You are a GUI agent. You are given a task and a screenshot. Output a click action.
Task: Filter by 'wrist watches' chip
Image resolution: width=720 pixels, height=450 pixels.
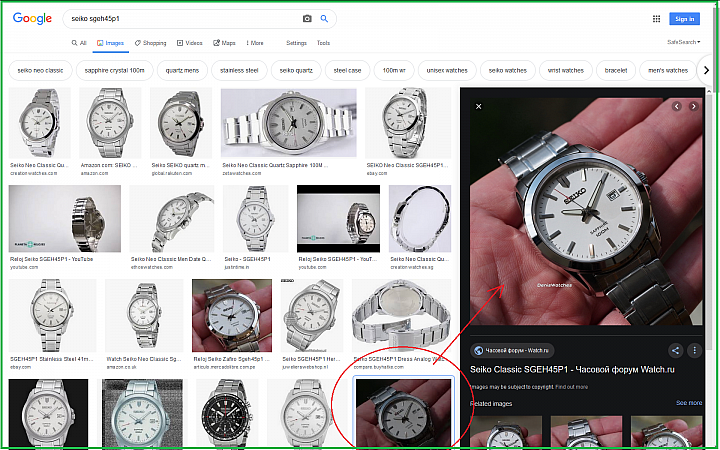click(566, 71)
